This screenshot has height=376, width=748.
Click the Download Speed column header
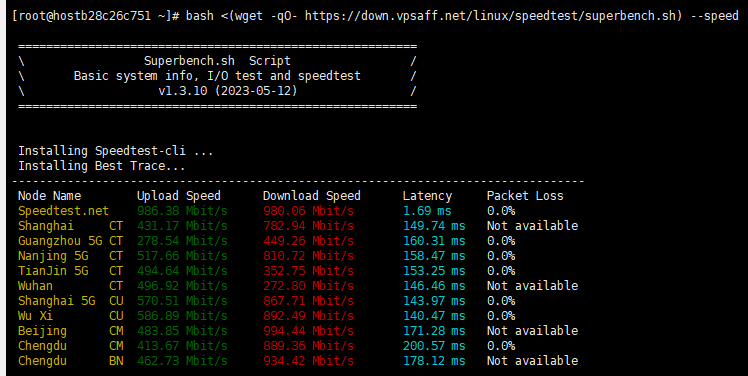312,196
